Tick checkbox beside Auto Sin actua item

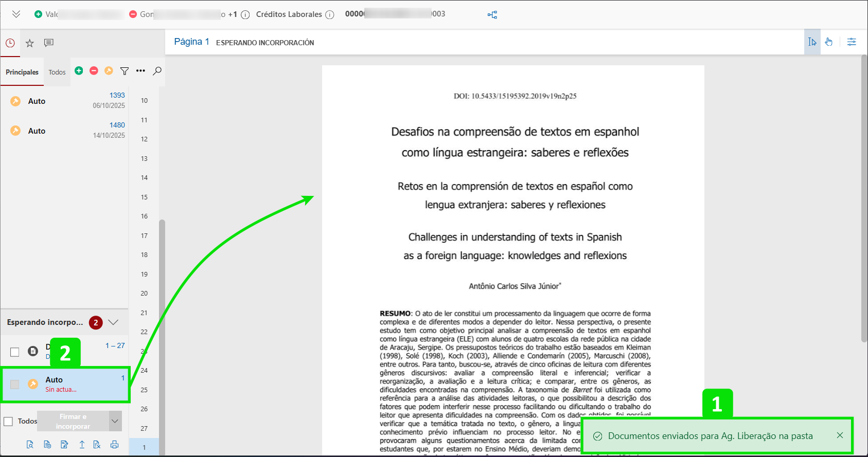[15, 385]
